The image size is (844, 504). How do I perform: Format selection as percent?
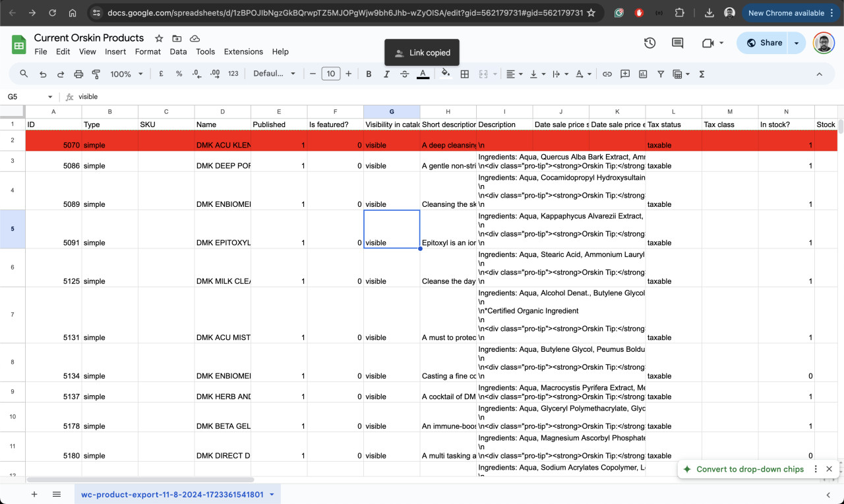(x=179, y=74)
